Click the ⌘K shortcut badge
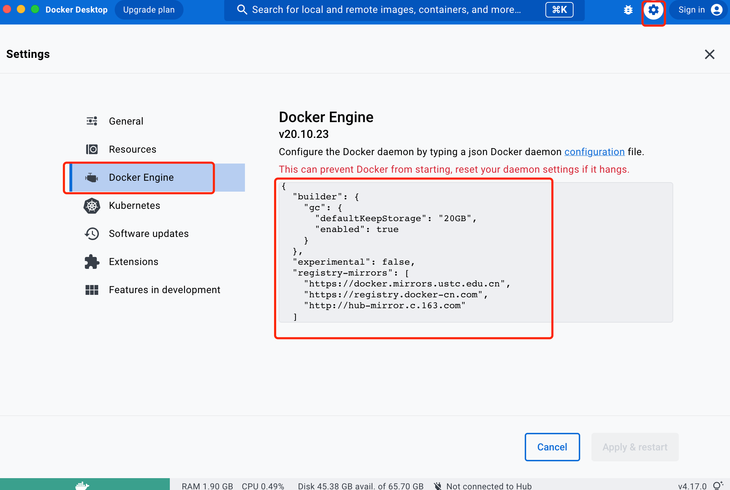Image resolution: width=730 pixels, height=490 pixels. tap(560, 10)
